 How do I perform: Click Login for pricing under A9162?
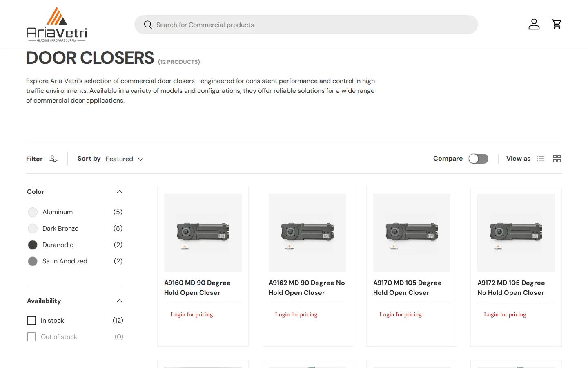296,314
